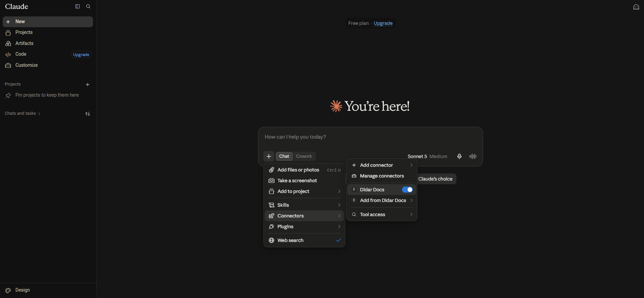Click the Upgrade badge next to Code
Screen dimensions: 644x298
[81, 55]
